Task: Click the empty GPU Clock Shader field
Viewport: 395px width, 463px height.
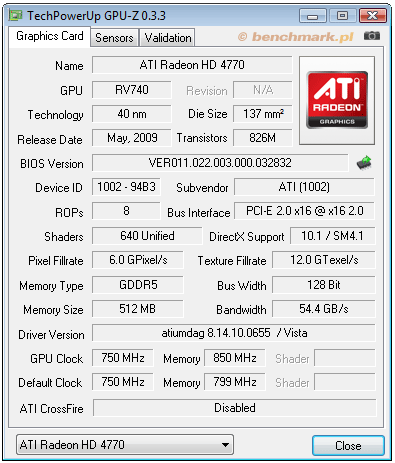Action: [345, 358]
